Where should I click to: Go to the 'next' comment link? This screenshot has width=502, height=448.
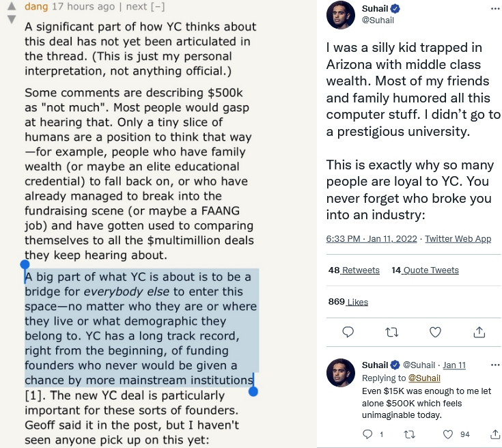click(137, 7)
